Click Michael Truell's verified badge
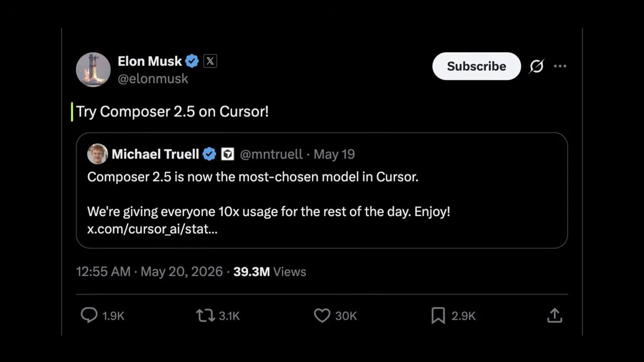The height and width of the screenshot is (362, 644). tap(209, 154)
